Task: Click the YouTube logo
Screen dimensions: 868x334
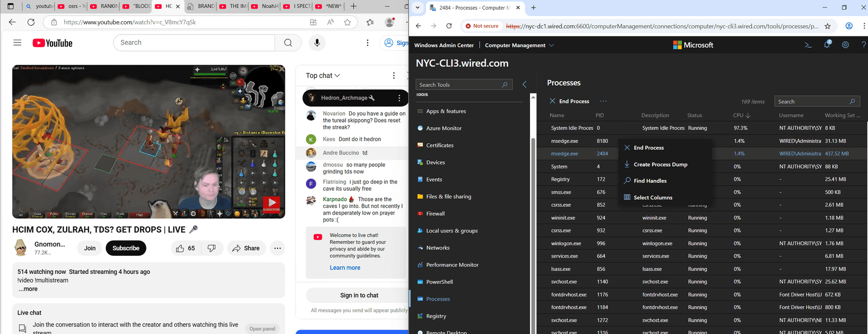Action: tap(53, 43)
